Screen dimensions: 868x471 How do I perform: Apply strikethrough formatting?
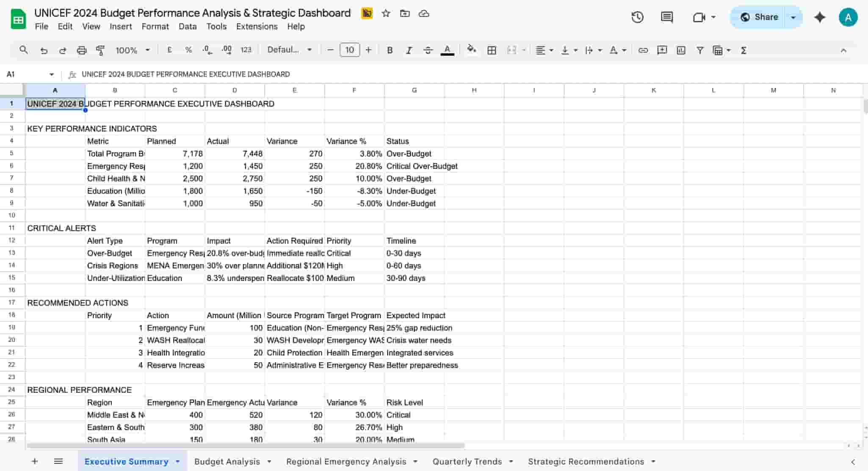point(428,50)
